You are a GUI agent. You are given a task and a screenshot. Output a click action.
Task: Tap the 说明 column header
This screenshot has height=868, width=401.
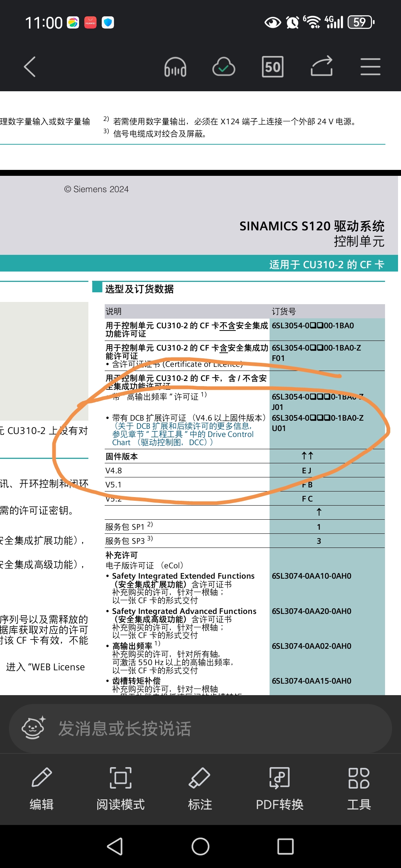tap(113, 311)
